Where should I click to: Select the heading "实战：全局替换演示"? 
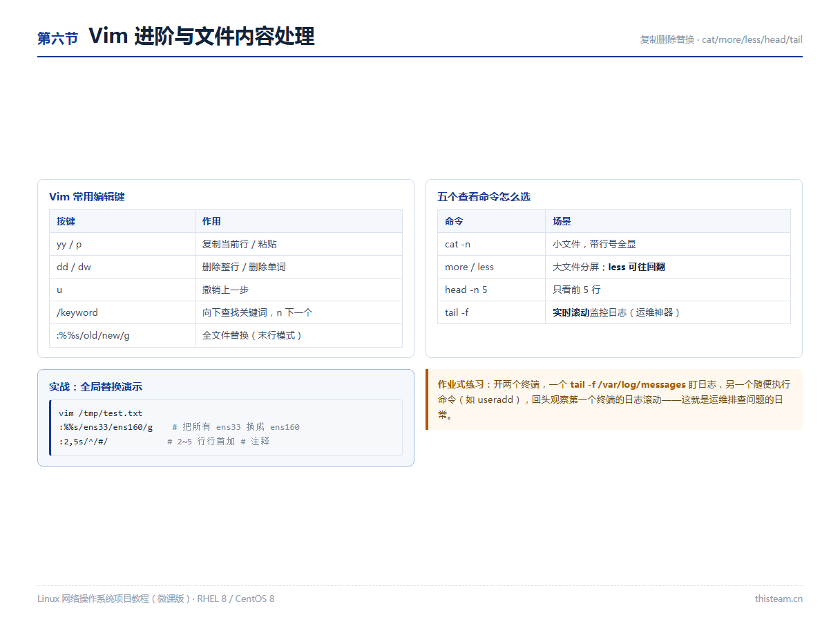tap(96, 387)
